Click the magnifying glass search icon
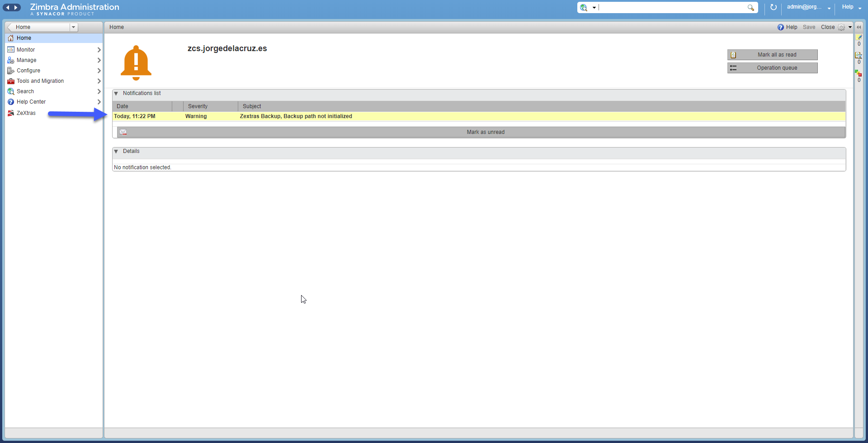The height and width of the screenshot is (443, 868). (x=751, y=8)
